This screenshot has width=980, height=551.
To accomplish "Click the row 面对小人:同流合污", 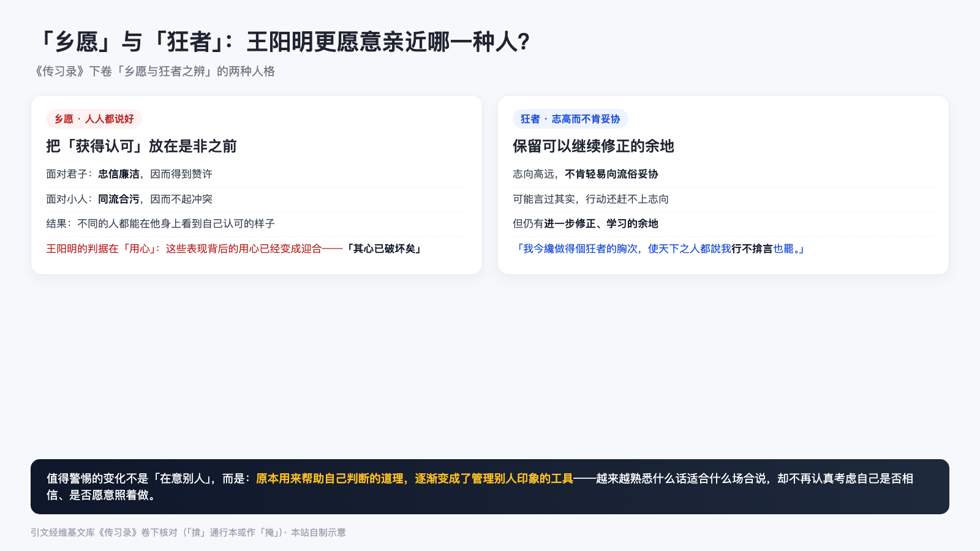I will point(257,199).
